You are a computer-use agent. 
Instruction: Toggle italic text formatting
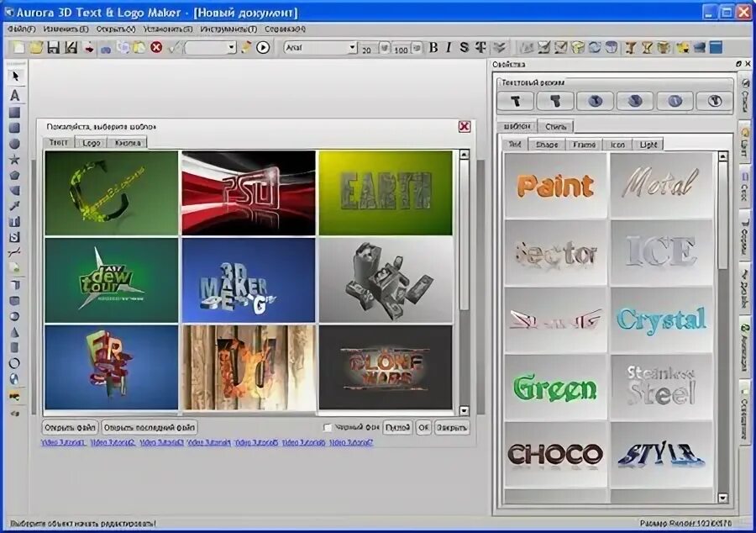(x=449, y=47)
